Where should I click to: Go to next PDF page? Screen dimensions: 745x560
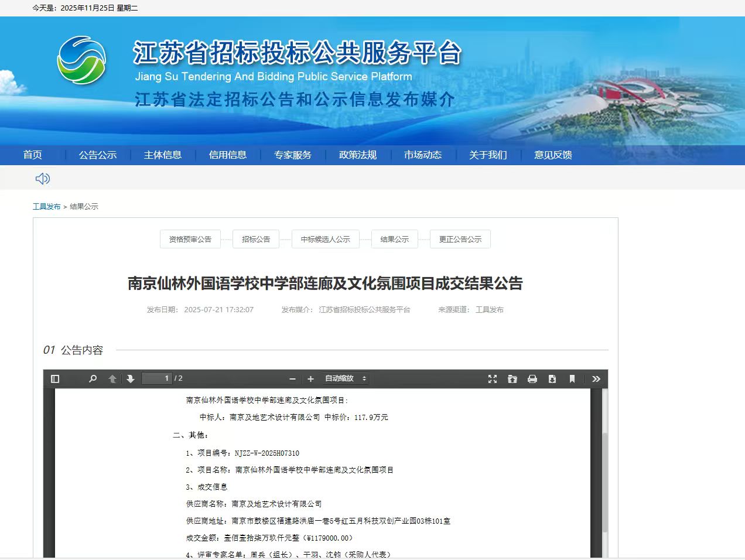[131, 379]
